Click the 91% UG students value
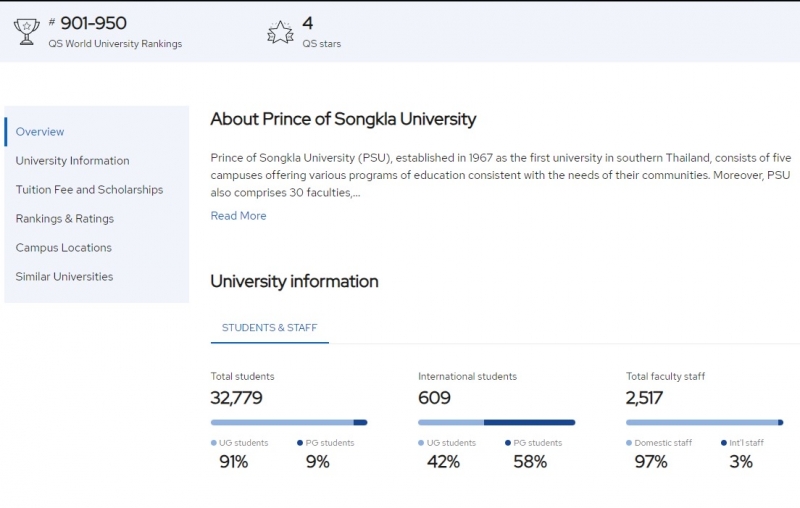The width and height of the screenshot is (800, 508). tap(233, 462)
